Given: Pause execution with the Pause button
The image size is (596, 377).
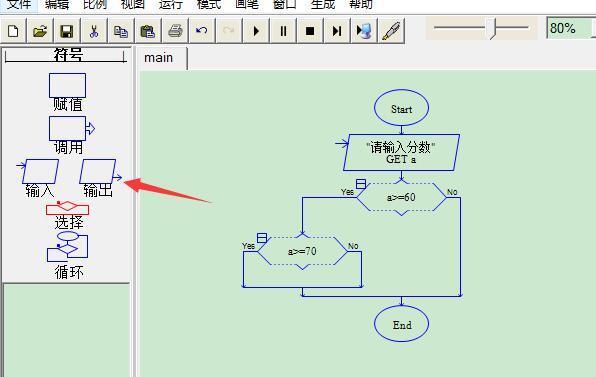Looking at the screenshot, I should point(283,31).
